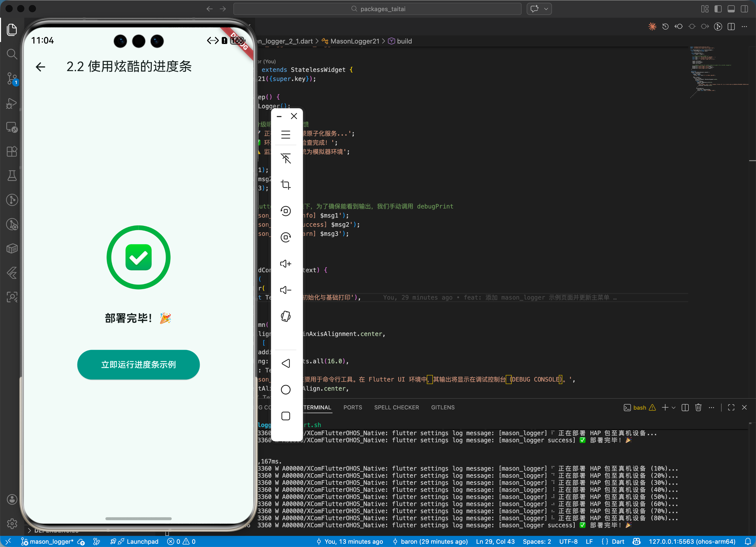
Task: Expand the DEPENDENCIES section in sidebar
Action: [x=29, y=530]
